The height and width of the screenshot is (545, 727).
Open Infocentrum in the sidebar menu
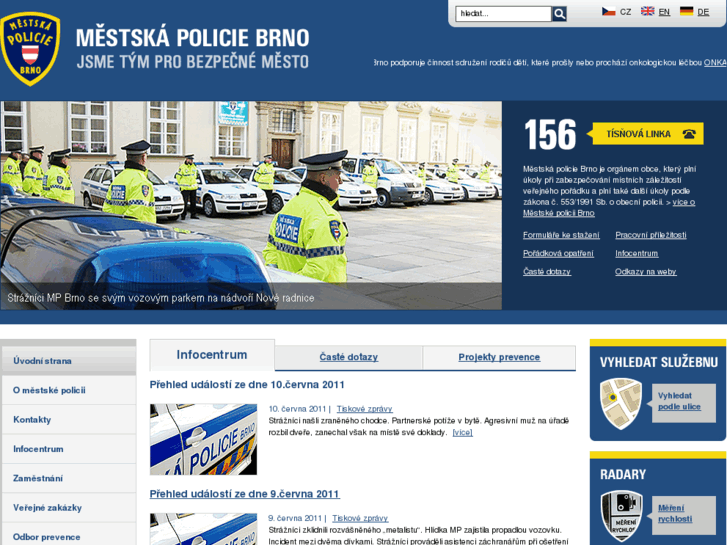point(69,449)
